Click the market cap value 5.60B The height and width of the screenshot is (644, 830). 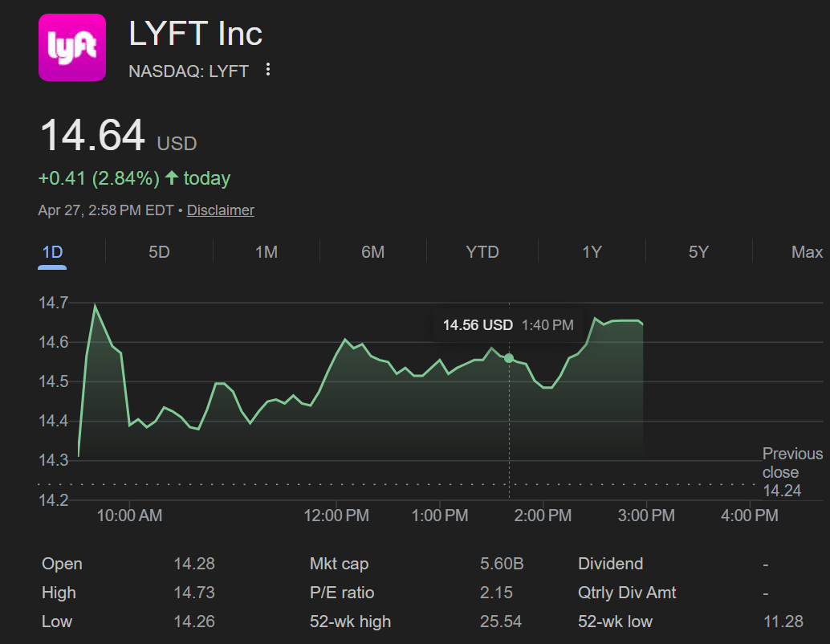502,564
